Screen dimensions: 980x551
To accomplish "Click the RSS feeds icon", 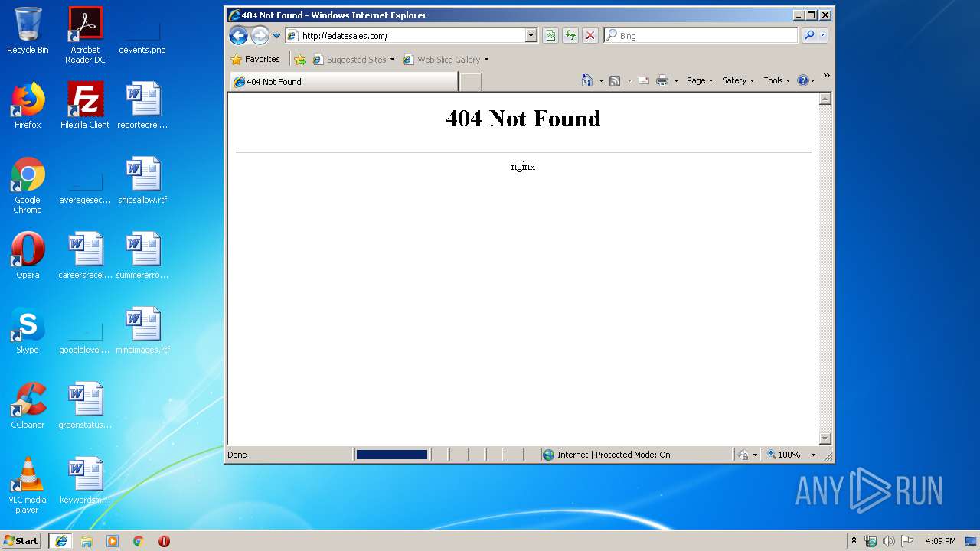I will 614,80.
